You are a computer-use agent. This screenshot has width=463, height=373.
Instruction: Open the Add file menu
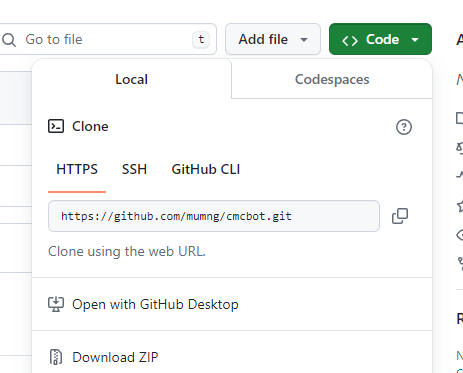click(x=273, y=39)
